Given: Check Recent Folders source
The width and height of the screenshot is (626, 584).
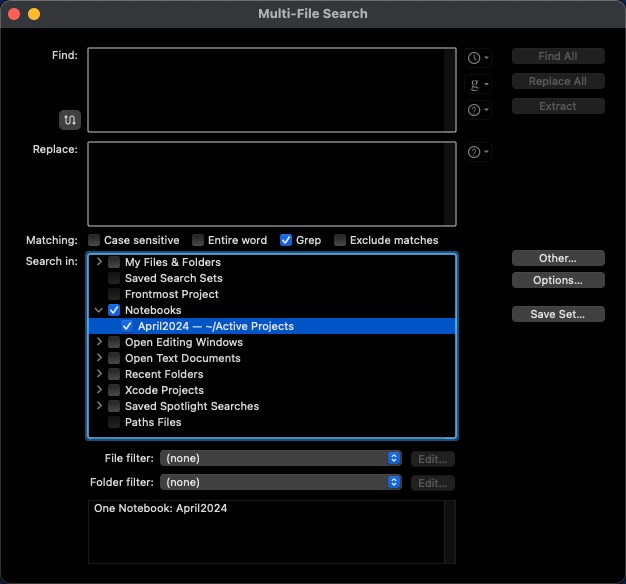Looking at the screenshot, I should (114, 374).
